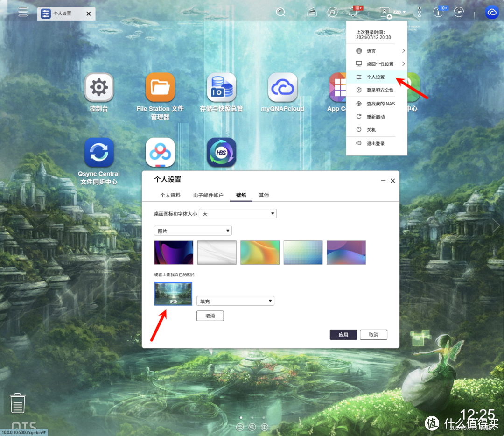Select the first desktop page dot
This screenshot has height=436, width=504.
(241, 417)
